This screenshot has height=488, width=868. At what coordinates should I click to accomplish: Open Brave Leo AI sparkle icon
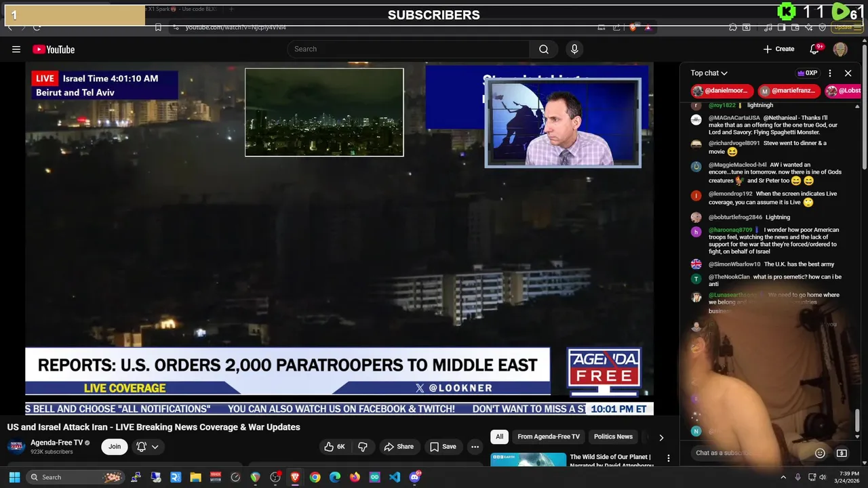tap(808, 27)
